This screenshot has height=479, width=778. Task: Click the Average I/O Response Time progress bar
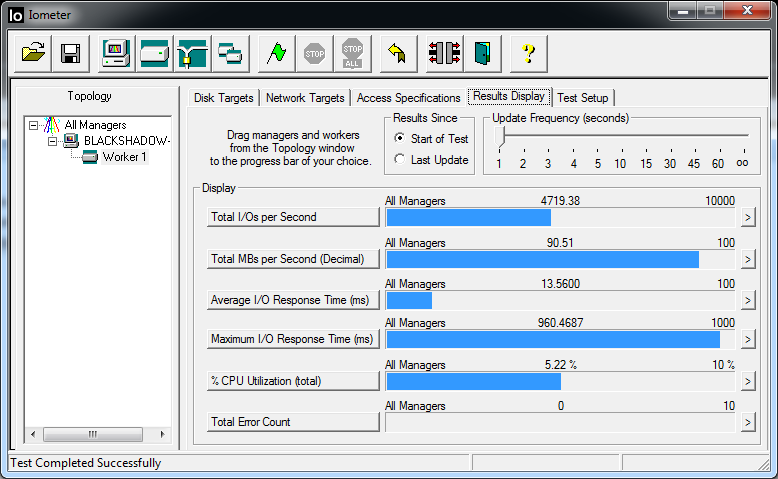(560, 300)
